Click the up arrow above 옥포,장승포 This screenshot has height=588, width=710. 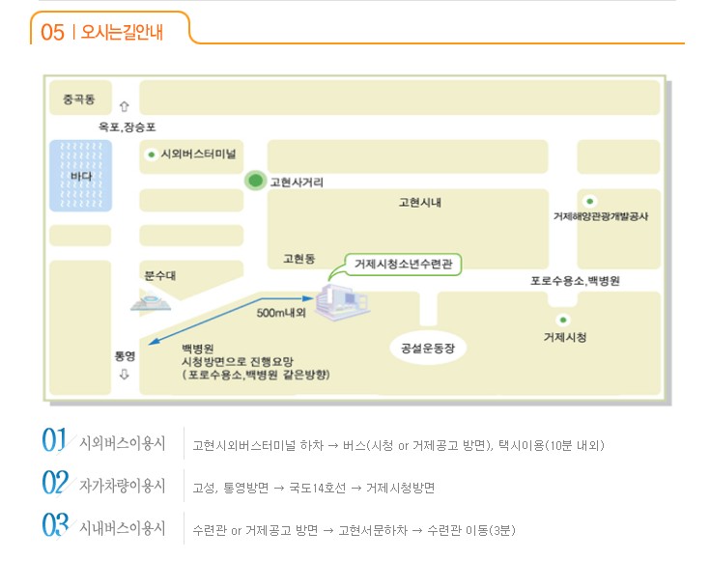click(124, 107)
